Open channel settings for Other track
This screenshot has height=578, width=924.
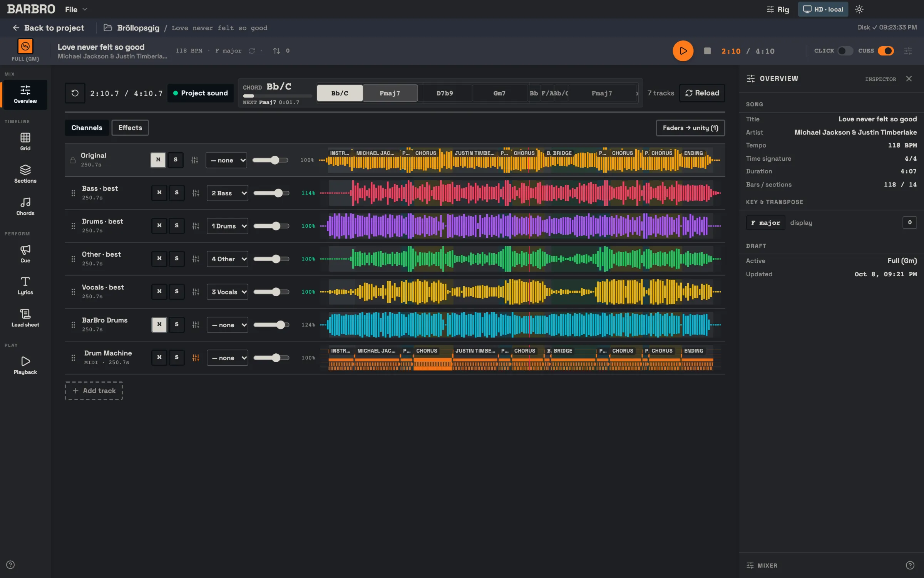196,259
